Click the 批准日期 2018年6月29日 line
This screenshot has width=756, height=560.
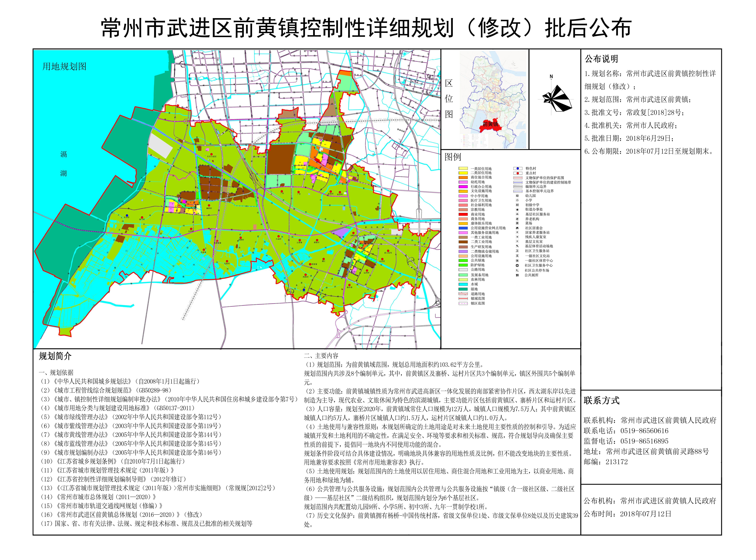pos(629,139)
